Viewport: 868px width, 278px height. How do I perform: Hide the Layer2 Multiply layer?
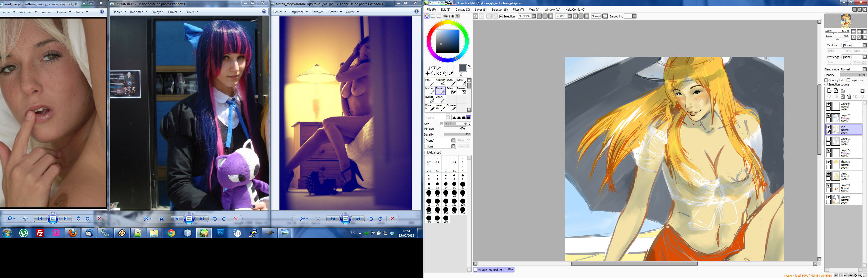[x=829, y=116]
